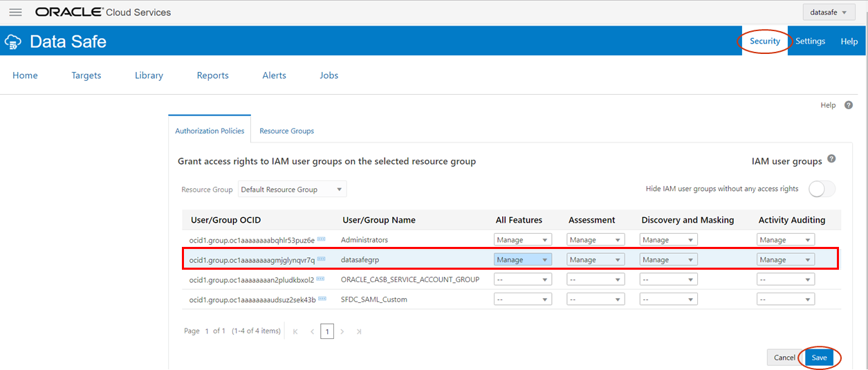
Task: Select the datasafegrp group name
Action: pyautogui.click(x=360, y=260)
